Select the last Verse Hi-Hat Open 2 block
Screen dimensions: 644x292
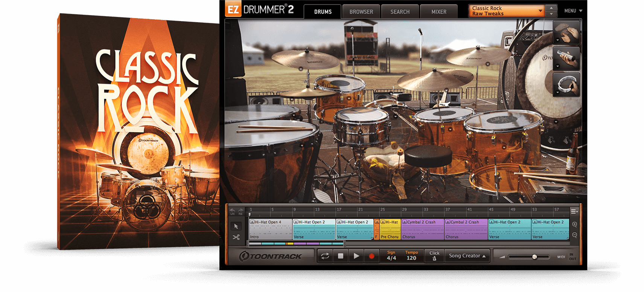[550, 229]
